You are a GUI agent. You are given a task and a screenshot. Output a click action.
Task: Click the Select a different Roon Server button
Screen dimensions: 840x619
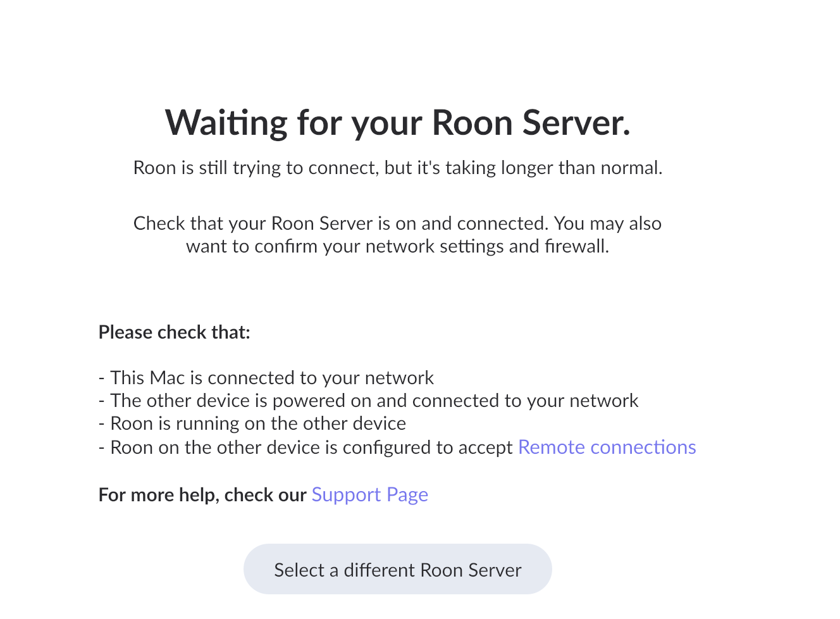pyautogui.click(x=397, y=570)
